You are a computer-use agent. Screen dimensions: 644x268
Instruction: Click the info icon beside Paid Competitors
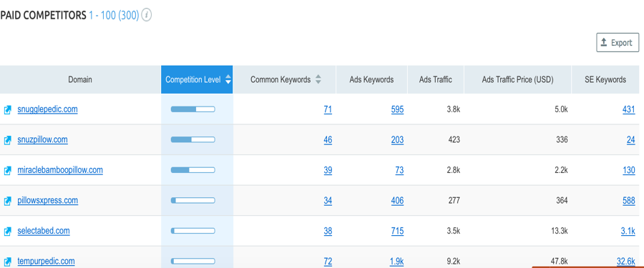click(147, 16)
